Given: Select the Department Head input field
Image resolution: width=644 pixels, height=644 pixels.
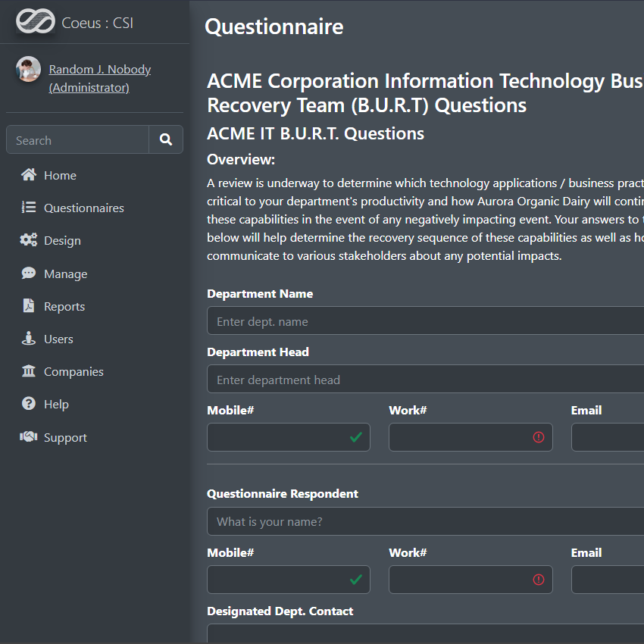Looking at the screenshot, I should 424,380.
